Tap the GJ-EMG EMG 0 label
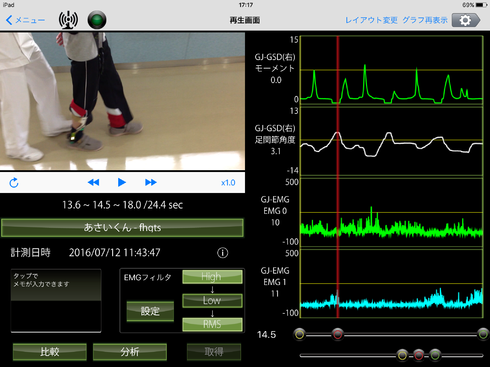The width and height of the screenshot is (490, 367). [x=275, y=205]
